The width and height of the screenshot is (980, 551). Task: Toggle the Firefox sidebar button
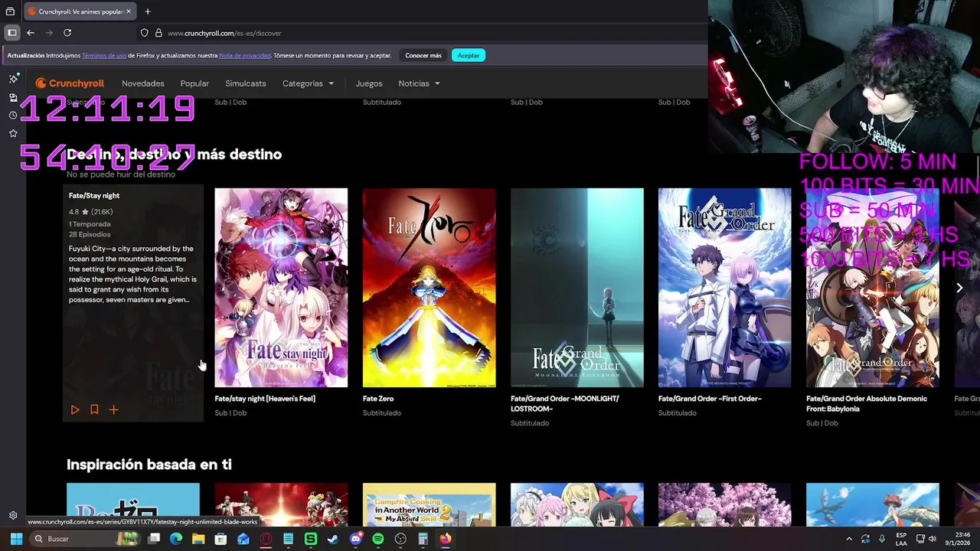pos(11,33)
